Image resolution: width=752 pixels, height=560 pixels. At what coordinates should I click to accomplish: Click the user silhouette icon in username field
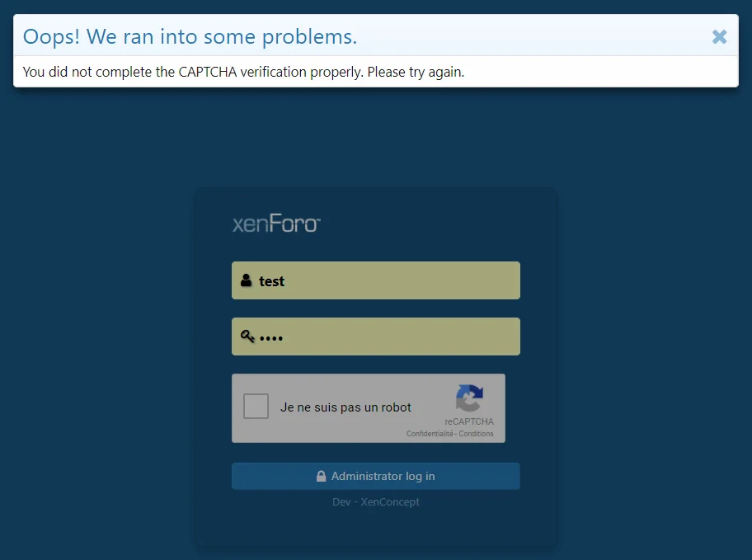[x=246, y=280]
